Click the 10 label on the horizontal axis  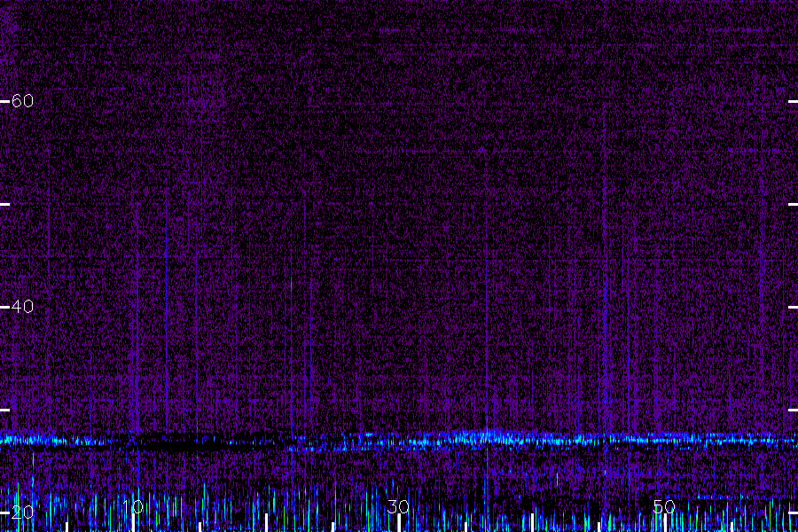(133, 506)
